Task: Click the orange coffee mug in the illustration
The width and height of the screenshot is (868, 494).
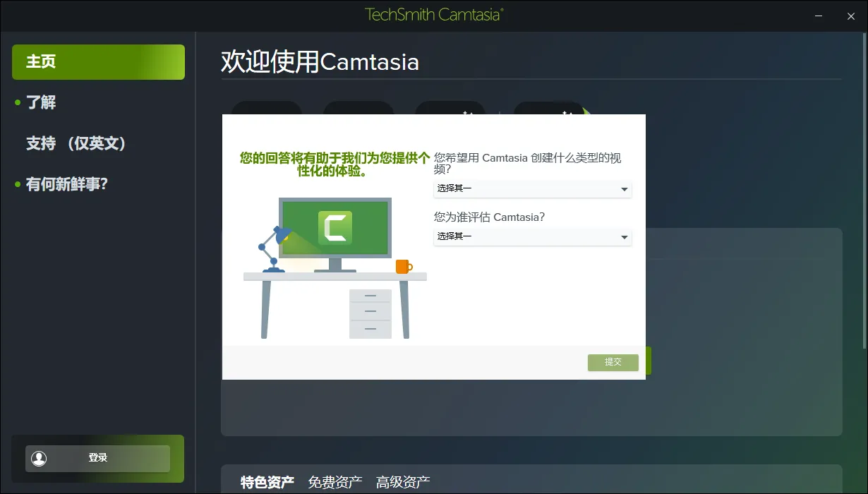Action: [403, 266]
